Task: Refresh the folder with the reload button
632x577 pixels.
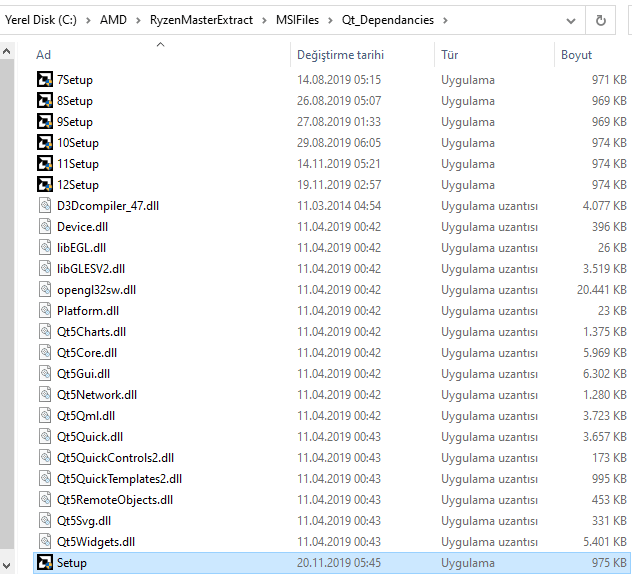Action: (x=601, y=20)
